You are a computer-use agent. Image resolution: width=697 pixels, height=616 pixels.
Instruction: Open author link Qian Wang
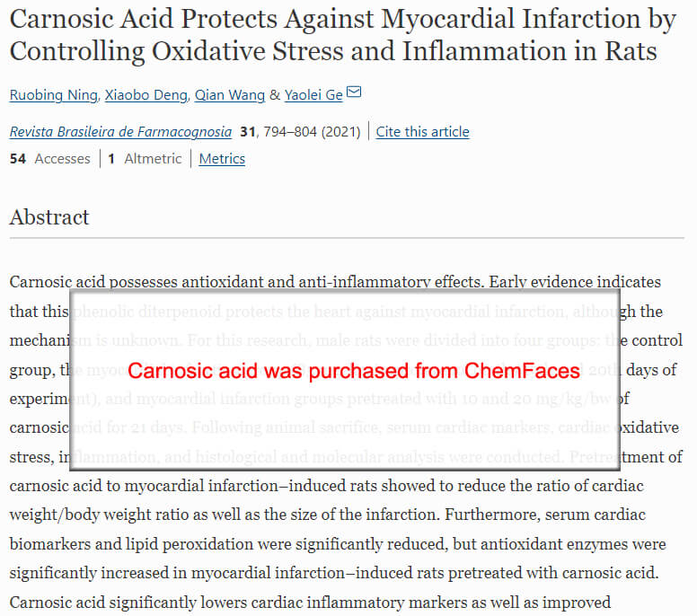(230, 95)
